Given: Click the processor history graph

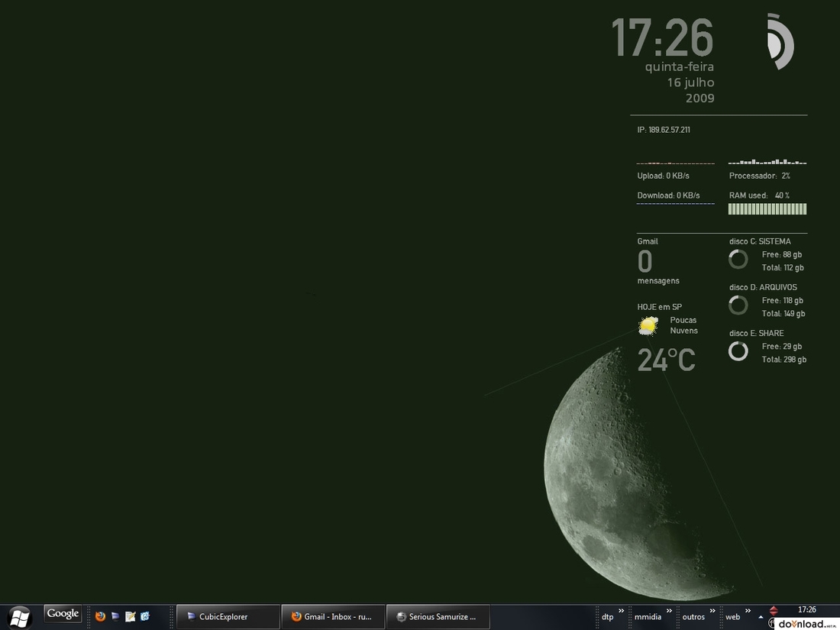Looking at the screenshot, I should 767,161.
